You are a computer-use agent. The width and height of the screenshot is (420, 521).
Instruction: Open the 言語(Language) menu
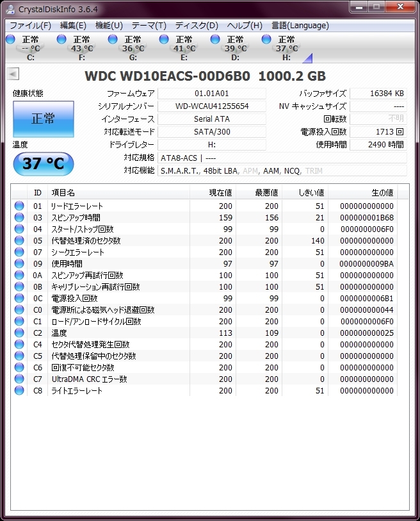[x=300, y=26]
